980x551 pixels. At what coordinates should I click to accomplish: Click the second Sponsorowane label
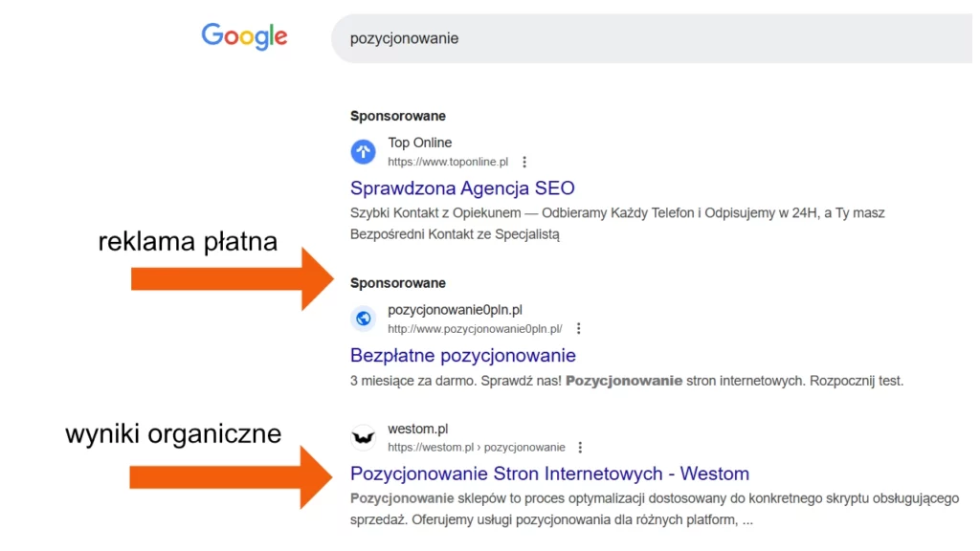tap(398, 283)
